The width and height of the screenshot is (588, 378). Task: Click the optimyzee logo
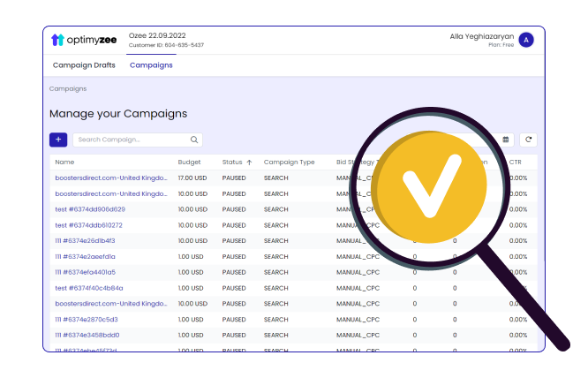(x=84, y=40)
